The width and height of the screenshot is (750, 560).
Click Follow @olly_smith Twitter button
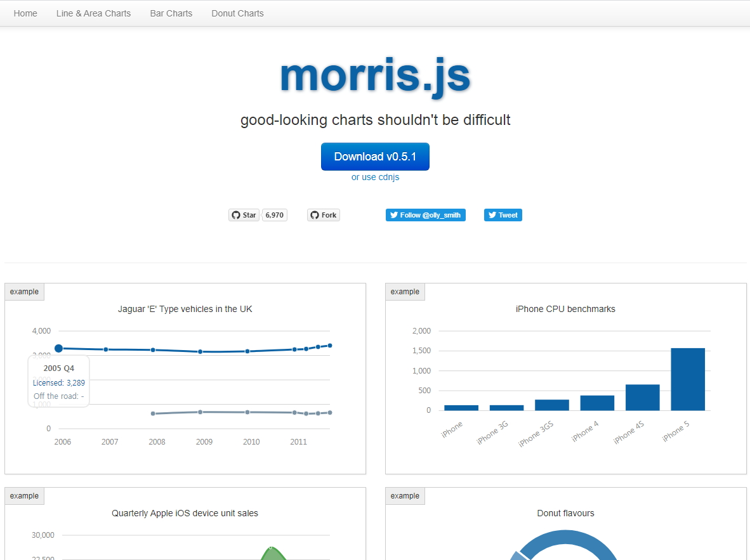coord(426,215)
